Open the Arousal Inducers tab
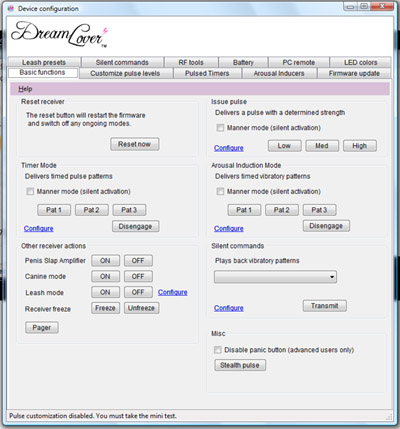 coord(279,73)
